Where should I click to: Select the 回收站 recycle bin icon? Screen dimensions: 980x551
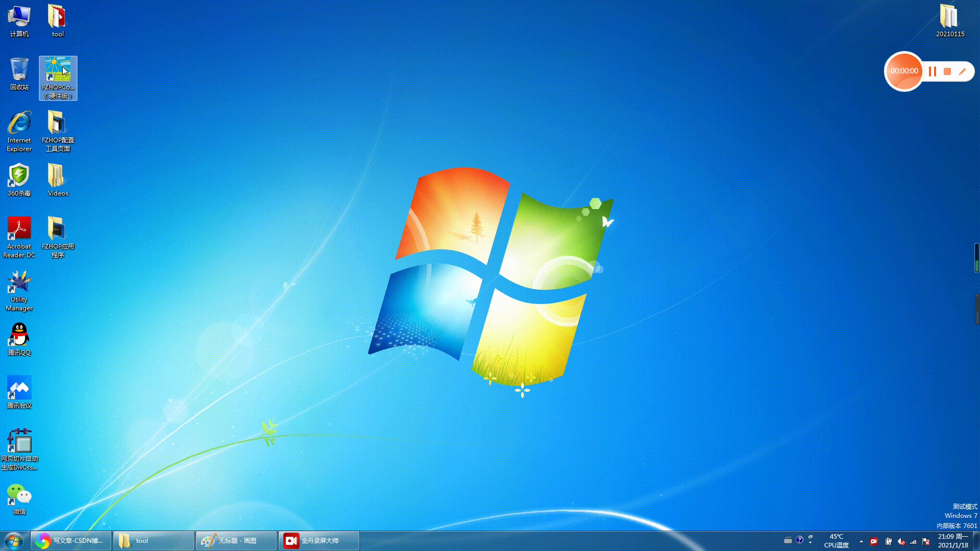tap(19, 74)
